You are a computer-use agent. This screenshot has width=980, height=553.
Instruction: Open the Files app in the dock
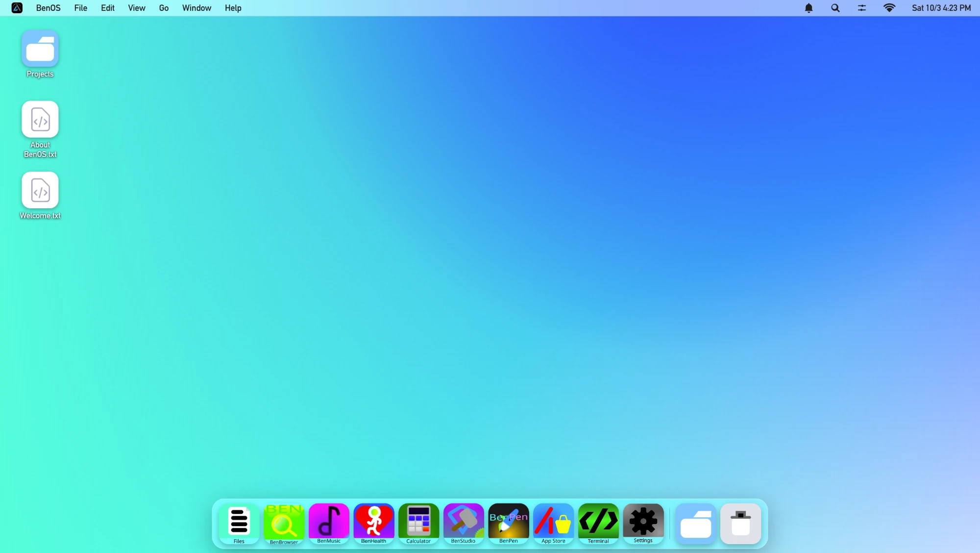tap(239, 523)
